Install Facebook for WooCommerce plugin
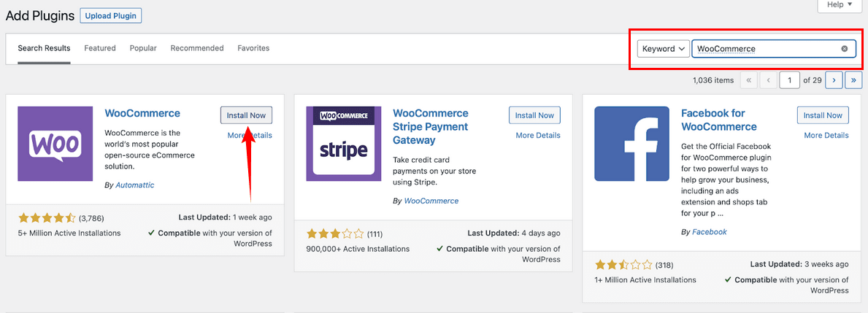Image resolution: width=868 pixels, height=313 pixels. pyautogui.click(x=823, y=115)
